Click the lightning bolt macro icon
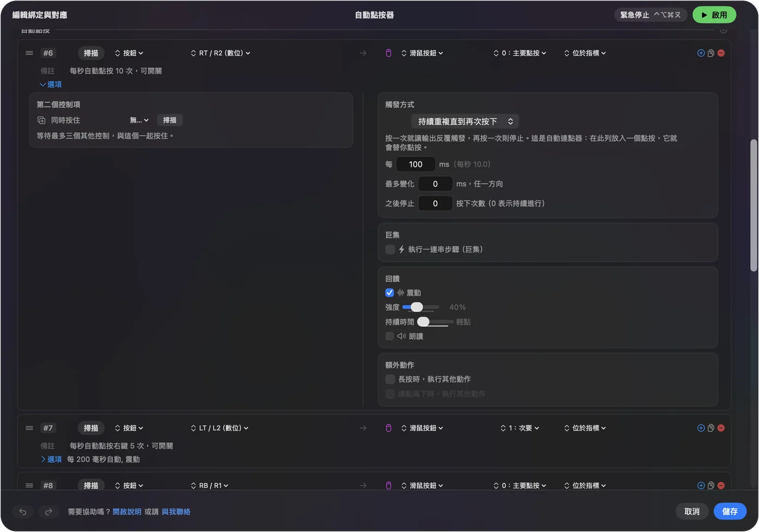759x532 pixels. pyautogui.click(x=402, y=249)
